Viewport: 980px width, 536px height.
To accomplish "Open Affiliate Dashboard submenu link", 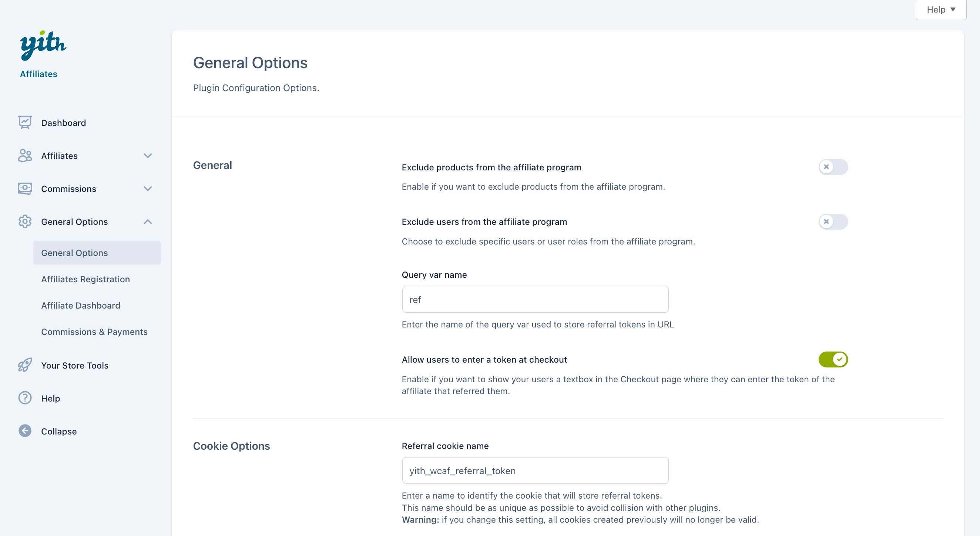I will click(x=81, y=305).
